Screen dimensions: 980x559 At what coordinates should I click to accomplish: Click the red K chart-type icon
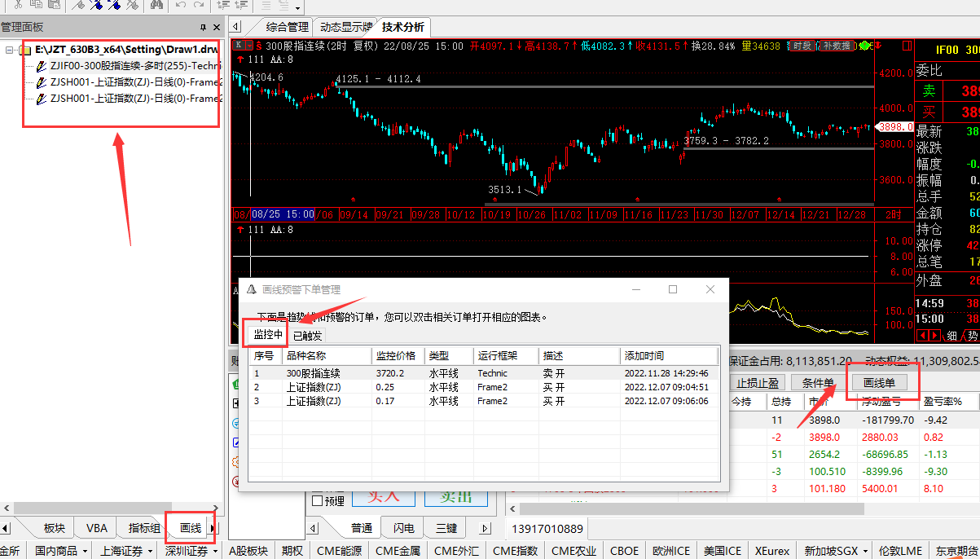click(x=238, y=46)
